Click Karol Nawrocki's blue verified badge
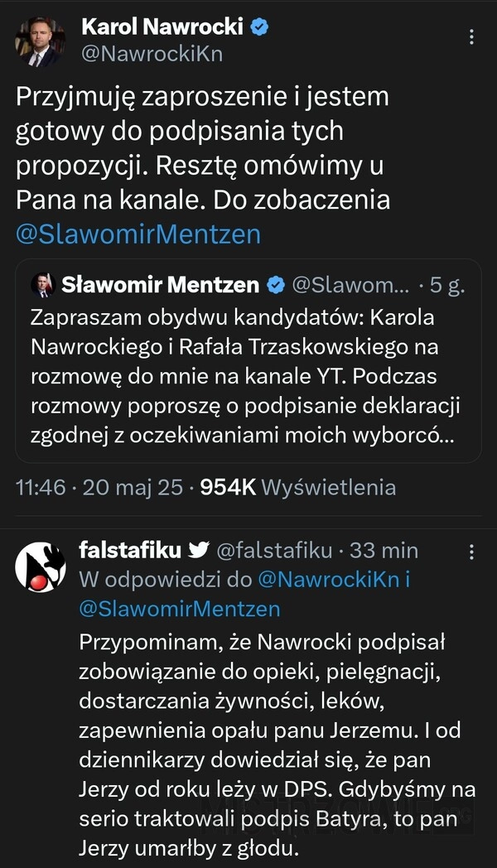The width and height of the screenshot is (497, 868). coord(260,27)
